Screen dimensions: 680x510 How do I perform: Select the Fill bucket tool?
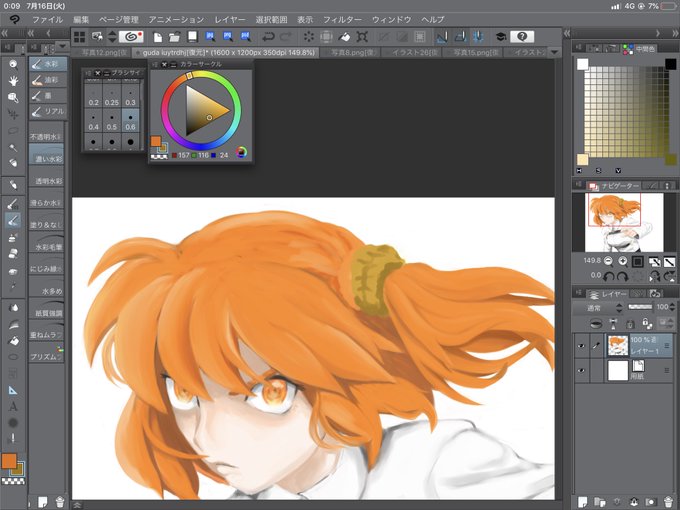(13, 341)
